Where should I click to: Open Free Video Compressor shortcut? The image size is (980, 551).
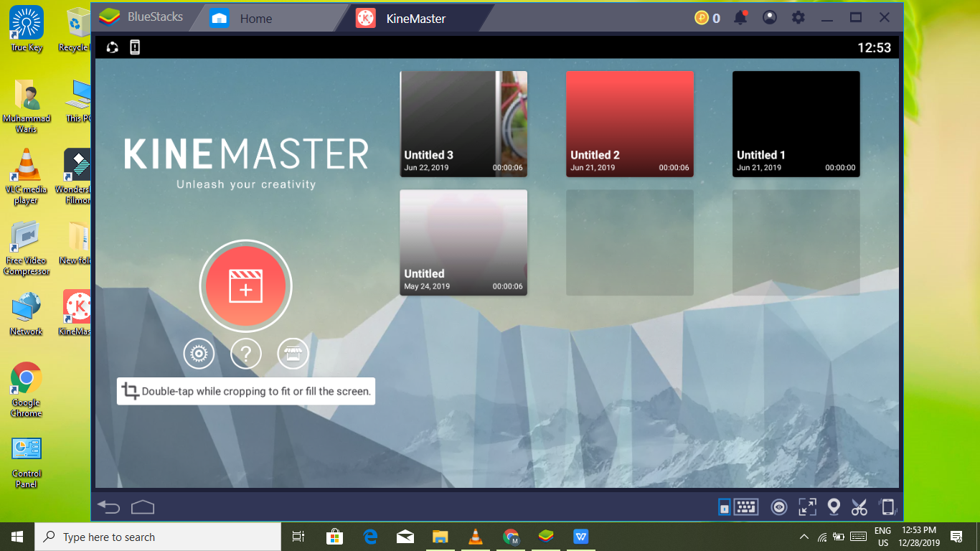pyautogui.click(x=27, y=248)
